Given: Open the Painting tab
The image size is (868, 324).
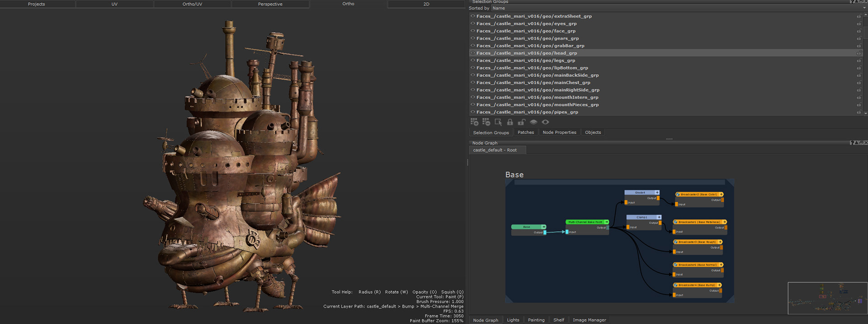Looking at the screenshot, I should [536, 320].
